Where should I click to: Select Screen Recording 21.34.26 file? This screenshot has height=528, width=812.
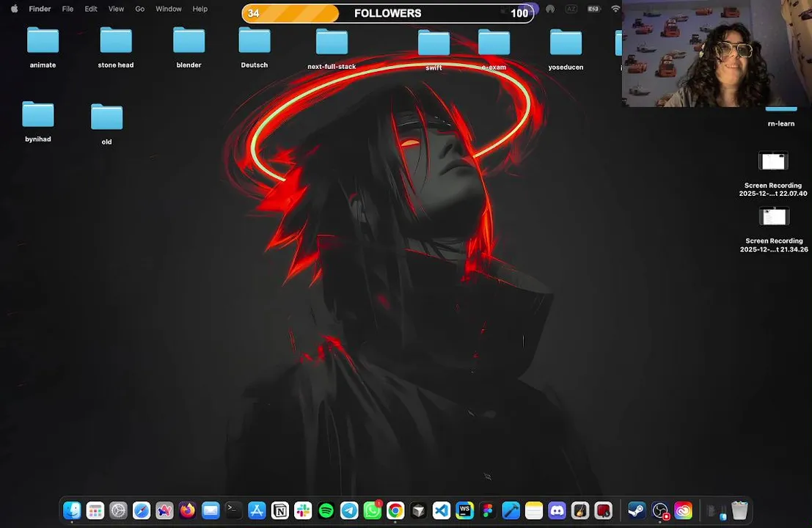click(x=774, y=216)
